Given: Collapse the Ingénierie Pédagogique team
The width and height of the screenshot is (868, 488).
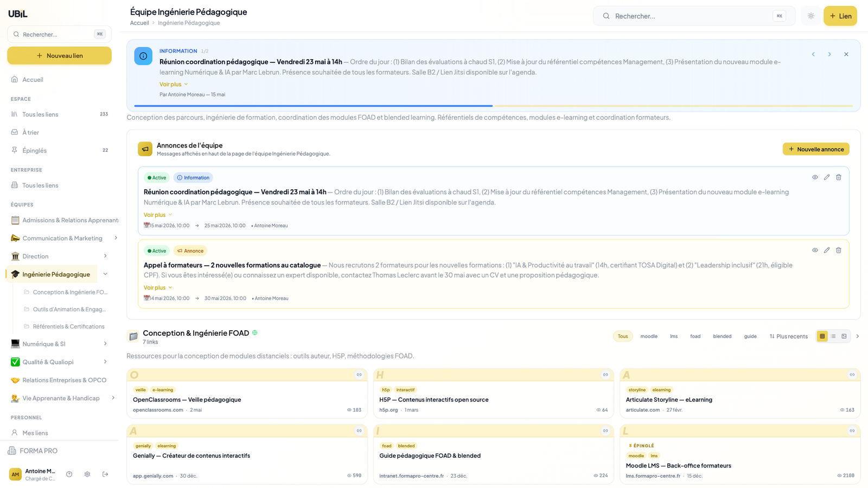Looking at the screenshot, I should [105, 274].
